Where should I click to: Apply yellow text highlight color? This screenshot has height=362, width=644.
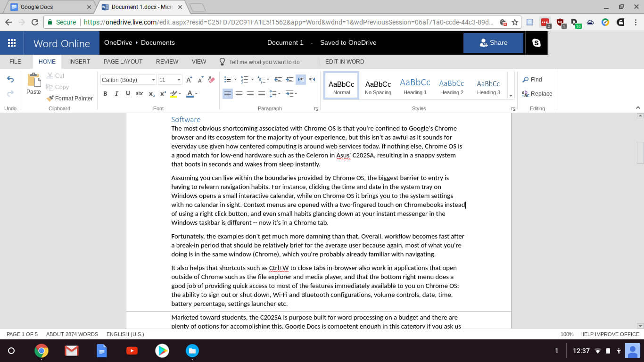point(173,94)
